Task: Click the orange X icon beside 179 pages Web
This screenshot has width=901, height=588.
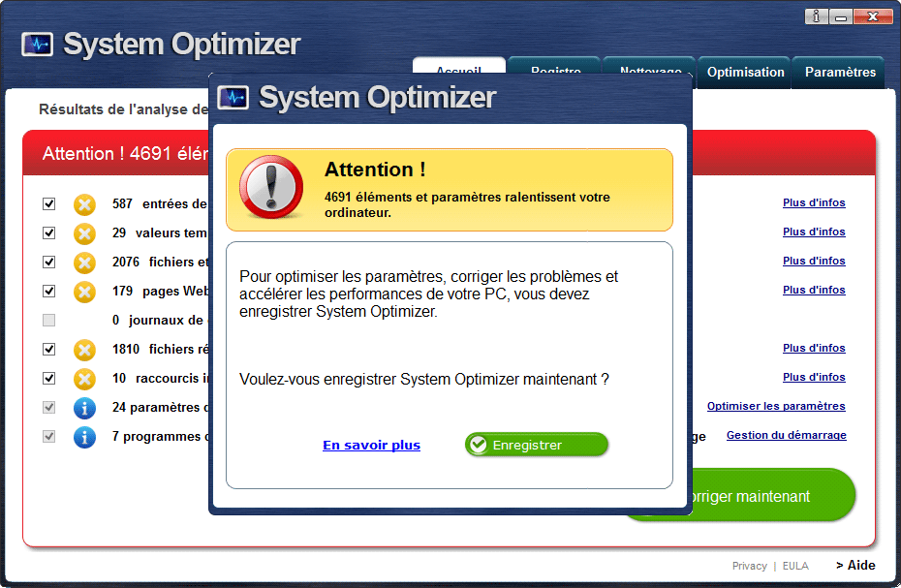Action: tap(84, 292)
